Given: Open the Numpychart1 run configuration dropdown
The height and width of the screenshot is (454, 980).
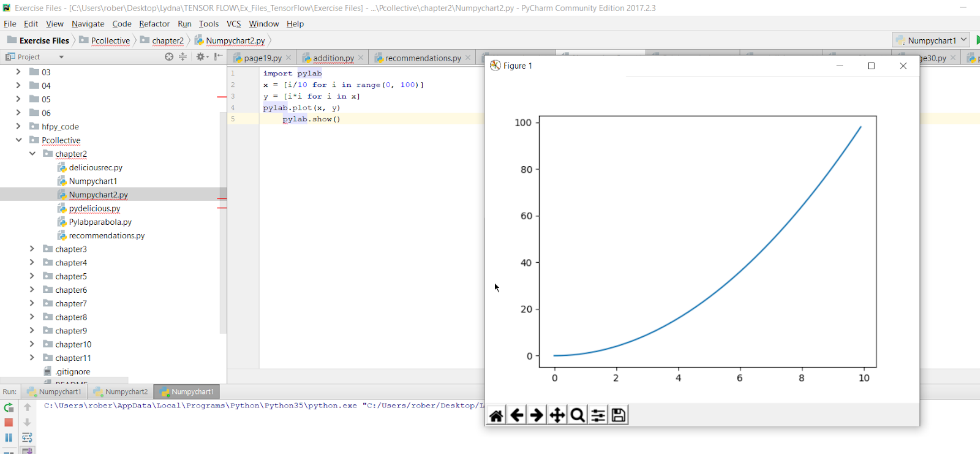Looking at the screenshot, I should coord(930,40).
